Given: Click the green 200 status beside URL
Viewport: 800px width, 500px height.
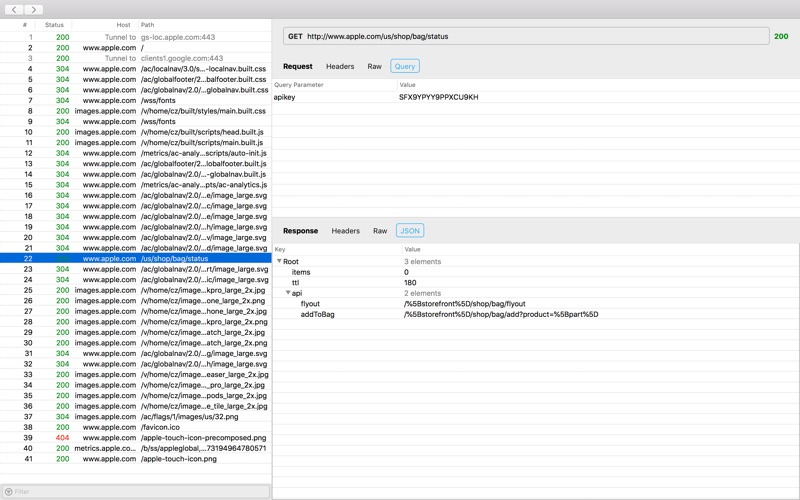Looking at the screenshot, I should [x=781, y=36].
